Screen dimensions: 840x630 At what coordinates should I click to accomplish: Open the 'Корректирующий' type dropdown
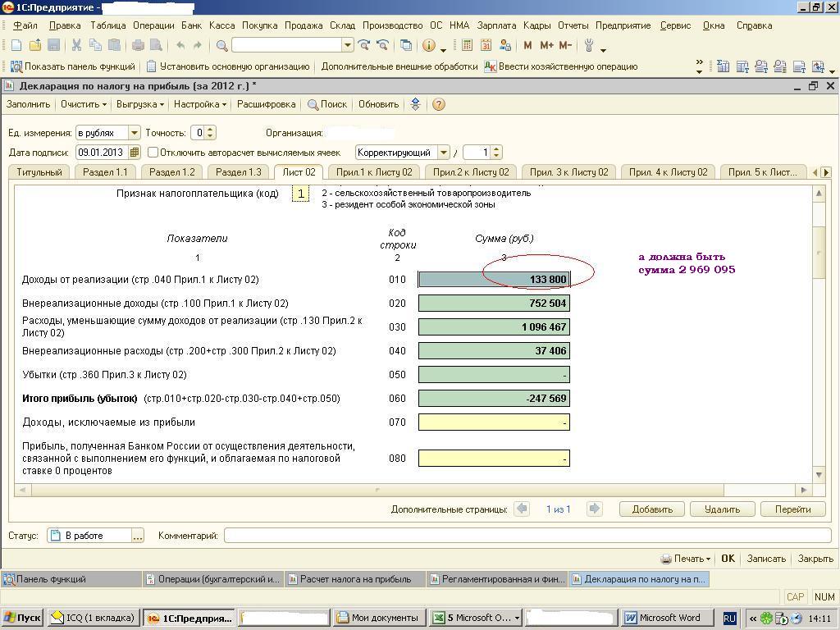(444, 153)
